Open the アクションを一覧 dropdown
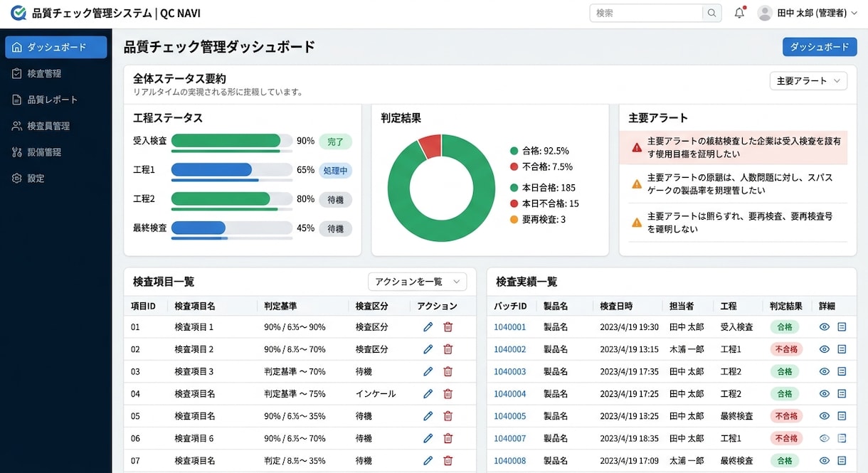Screen dimensions: 868x473 tap(417, 282)
